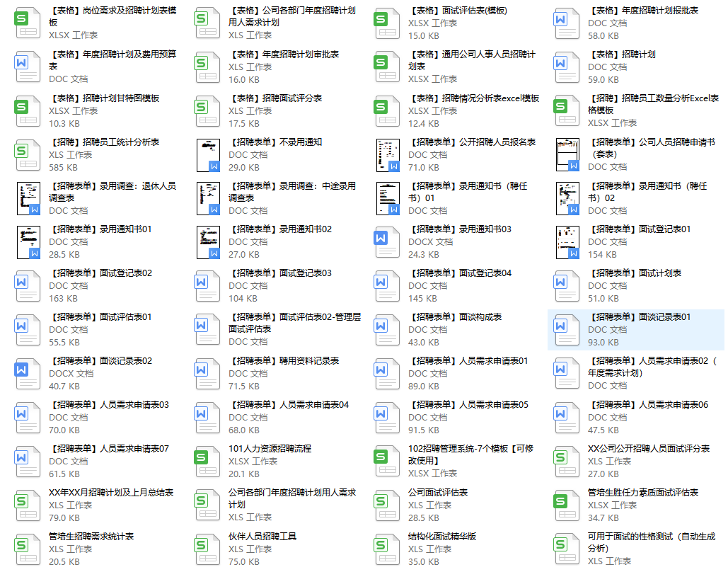Select the 102招聘管理系统-7个模板 spreadsheet icon

click(387, 462)
